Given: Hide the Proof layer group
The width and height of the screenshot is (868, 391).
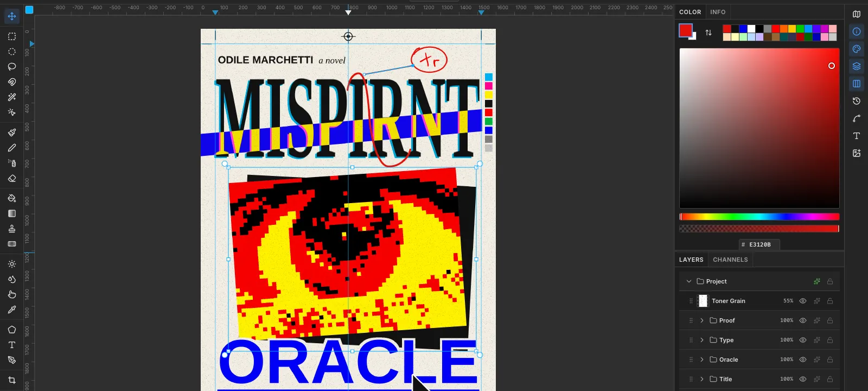Looking at the screenshot, I should coord(803,320).
